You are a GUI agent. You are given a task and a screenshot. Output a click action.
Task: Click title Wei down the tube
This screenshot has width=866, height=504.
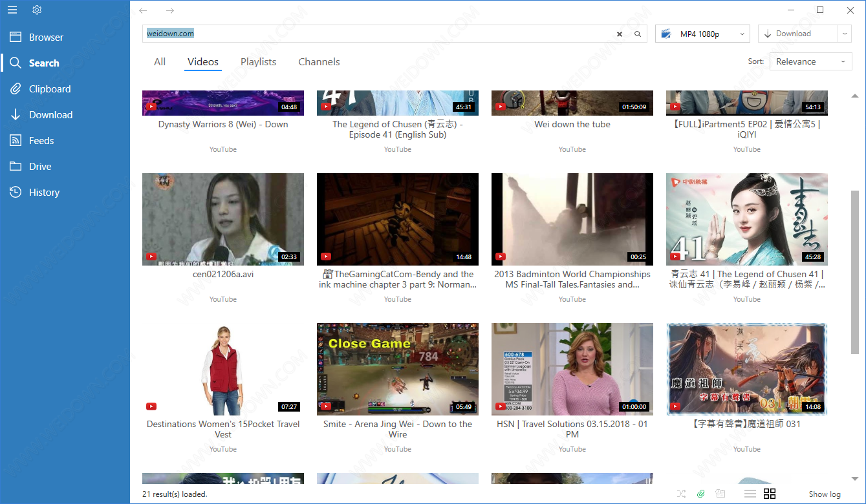572,125
